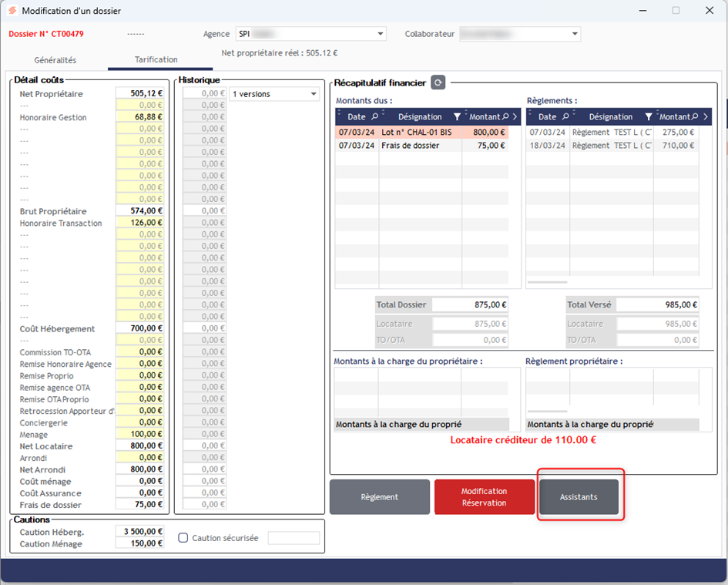Sort Montants dus by Date sort arrows

pyautogui.click(x=340, y=112)
